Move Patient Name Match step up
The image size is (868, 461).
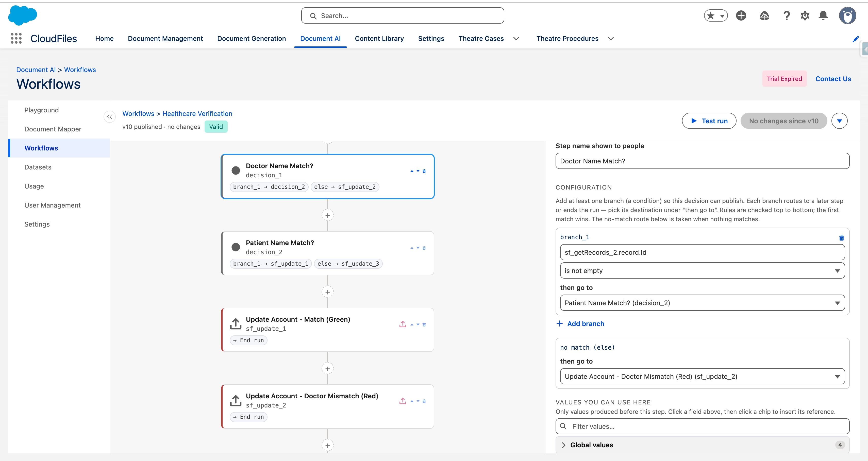pyautogui.click(x=412, y=248)
